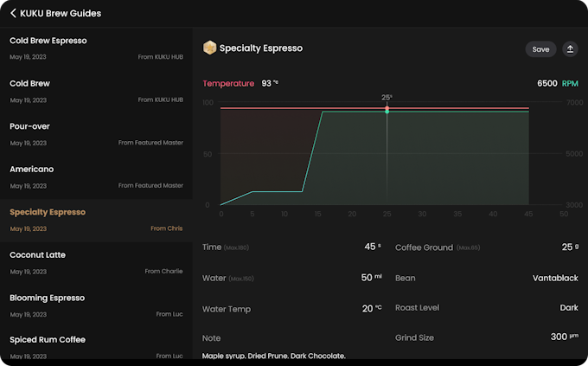Click the Temperature legend label

tap(228, 83)
